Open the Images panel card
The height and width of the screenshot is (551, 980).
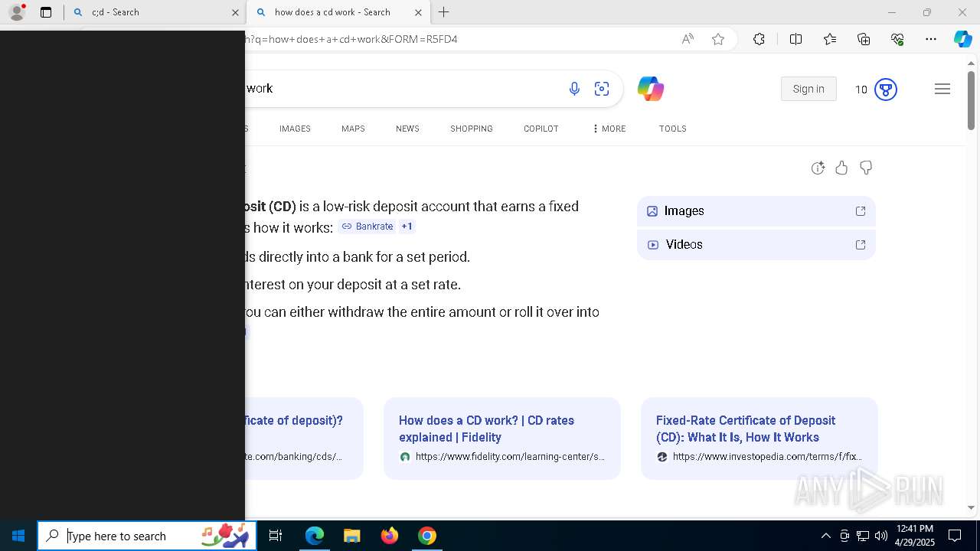click(x=756, y=211)
